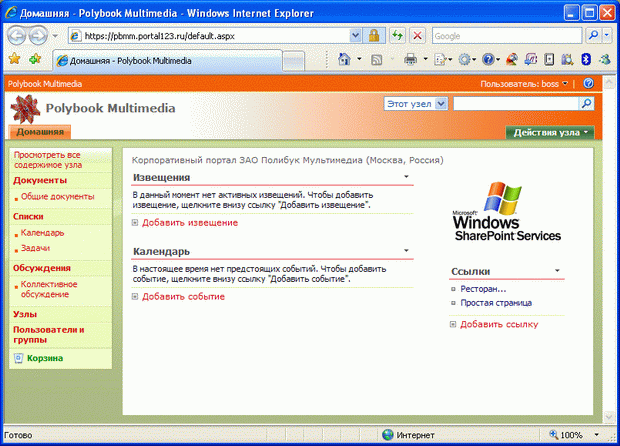Click the Research binoculars toolbar icon
620x446 pixels.
(x=567, y=60)
